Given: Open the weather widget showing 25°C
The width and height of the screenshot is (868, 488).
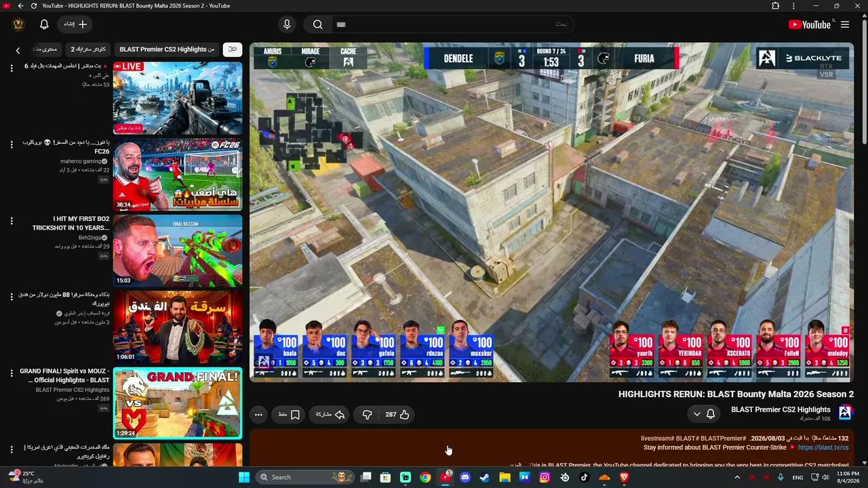Looking at the screenshot, I should (x=27, y=477).
